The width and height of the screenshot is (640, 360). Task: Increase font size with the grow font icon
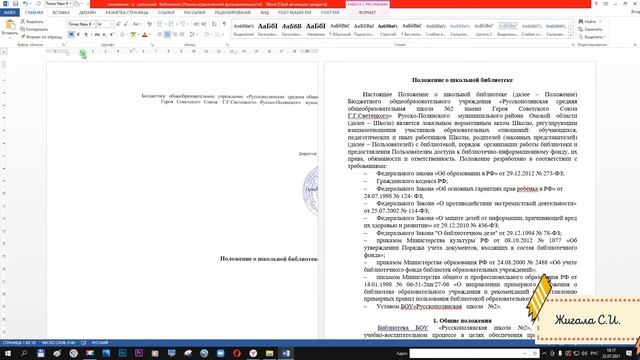tap(118, 24)
